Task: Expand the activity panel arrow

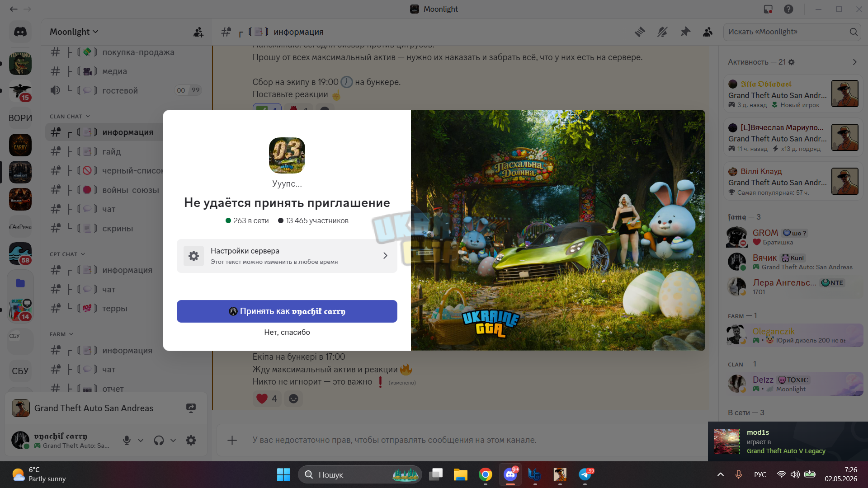Action: click(854, 62)
